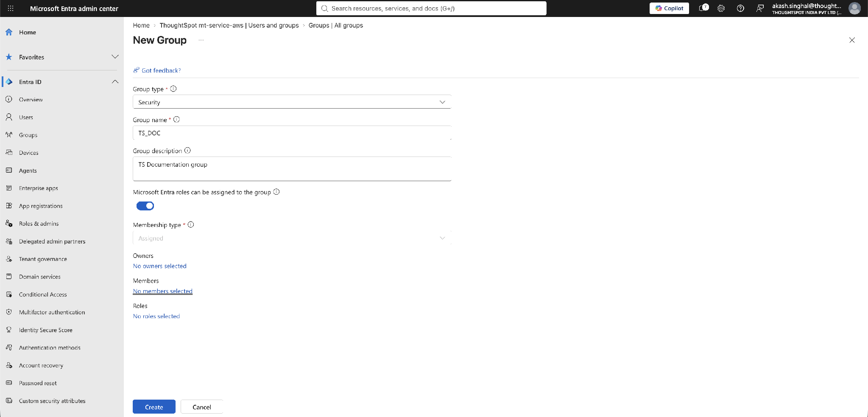Open the Help question mark icon
The image size is (868, 417).
(x=740, y=8)
